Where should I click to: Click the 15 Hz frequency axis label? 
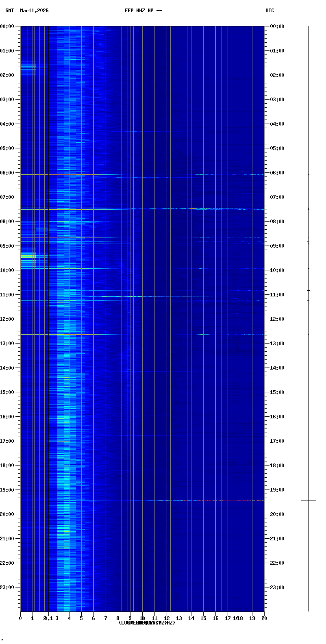[x=203, y=618]
